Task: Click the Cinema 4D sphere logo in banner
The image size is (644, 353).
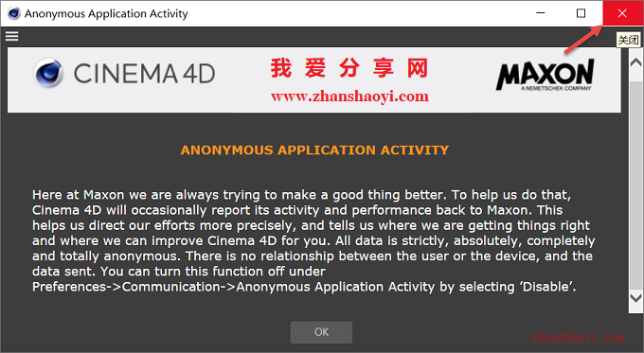Action: pos(48,73)
